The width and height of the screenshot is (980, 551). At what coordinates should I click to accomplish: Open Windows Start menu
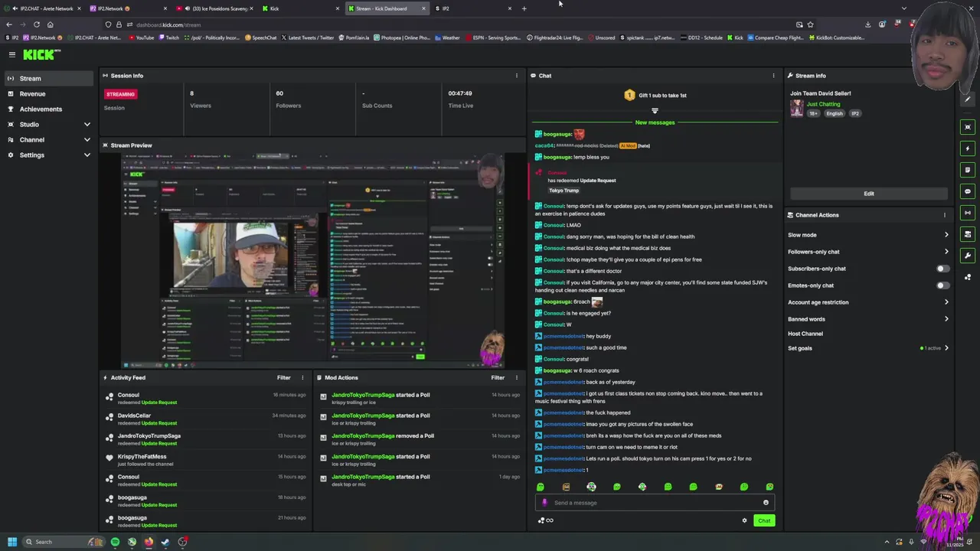click(x=11, y=542)
